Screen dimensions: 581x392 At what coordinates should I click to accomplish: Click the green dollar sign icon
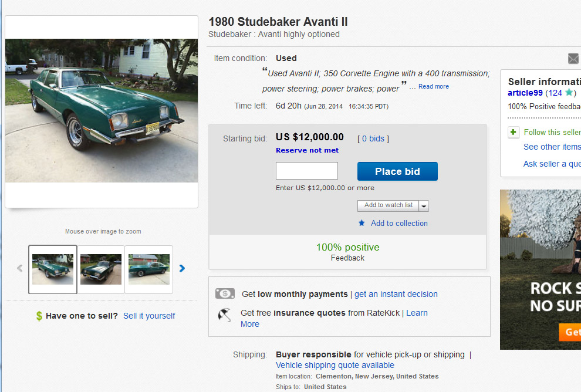tap(39, 316)
